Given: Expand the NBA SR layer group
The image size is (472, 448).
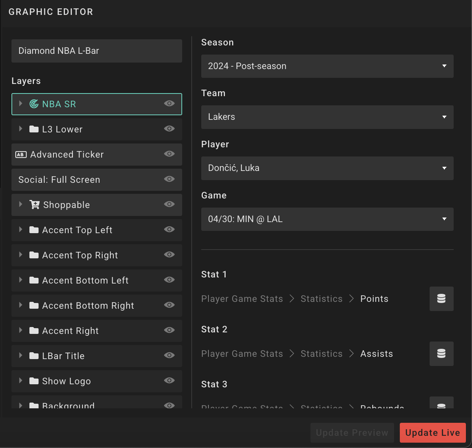Looking at the screenshot, I should [x=20, y=104].
